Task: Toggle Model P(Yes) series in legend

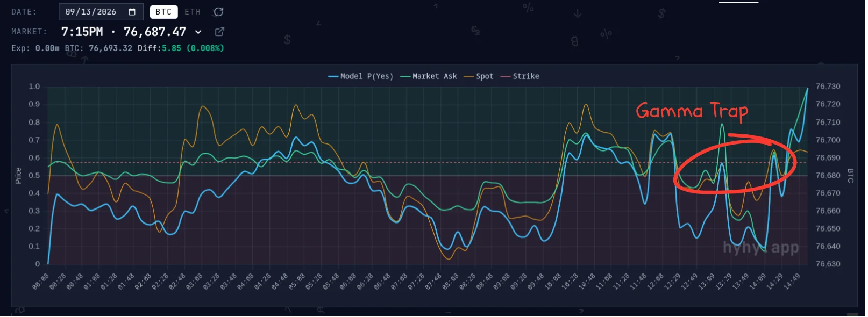Action: [361, 76]
